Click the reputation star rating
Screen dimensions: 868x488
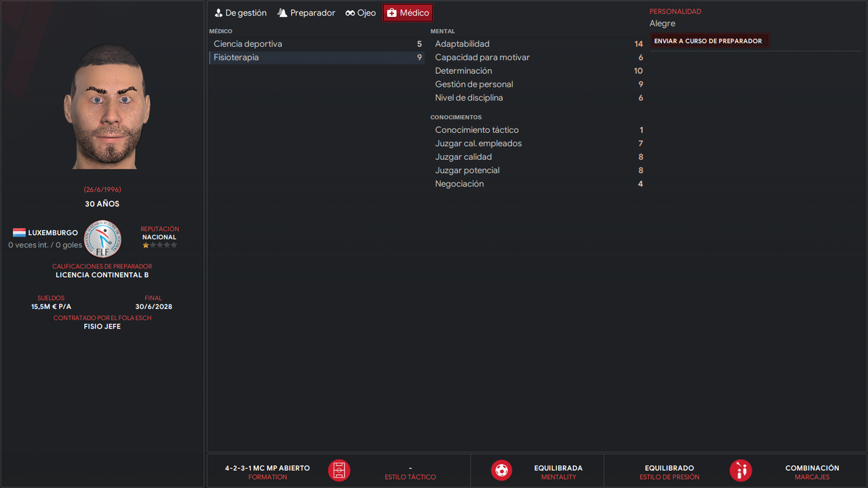tap(159, 245)
